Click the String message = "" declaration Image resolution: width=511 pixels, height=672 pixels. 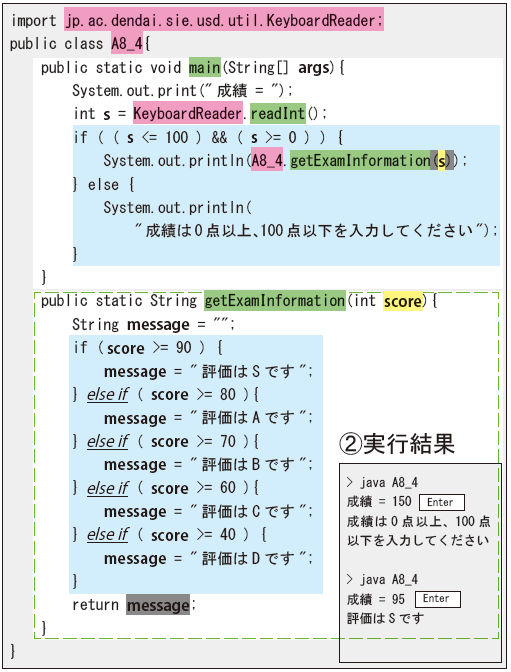[153, 324]
